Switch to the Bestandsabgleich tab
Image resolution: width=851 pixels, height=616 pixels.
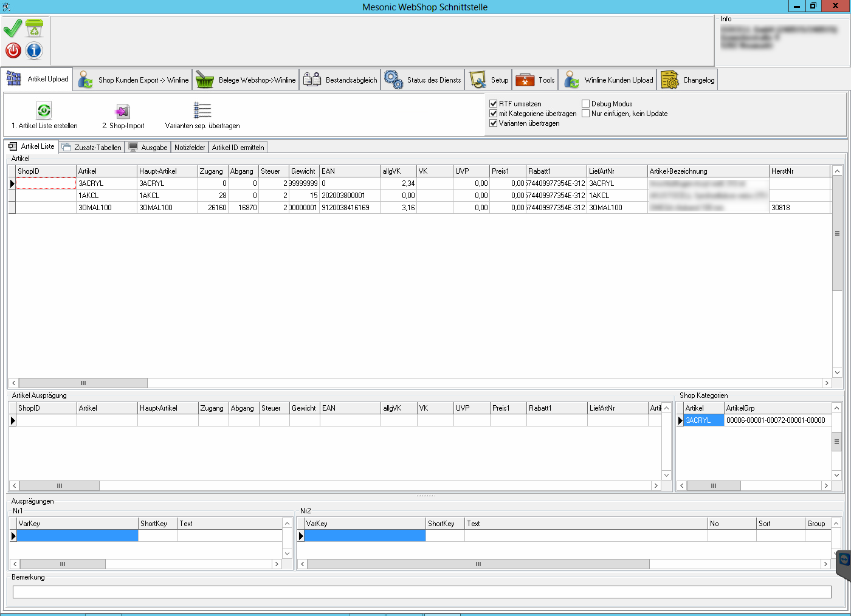point(340,80)
